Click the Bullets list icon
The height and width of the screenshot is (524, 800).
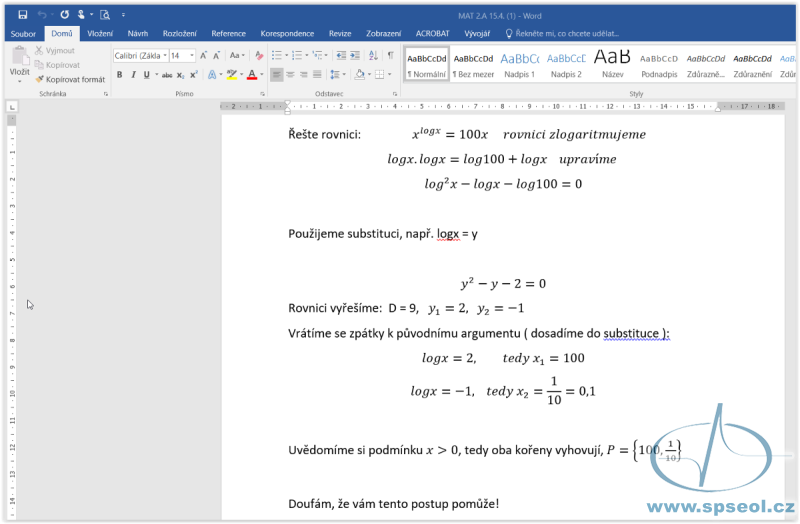pyautogui.click(x=277, y=55)
